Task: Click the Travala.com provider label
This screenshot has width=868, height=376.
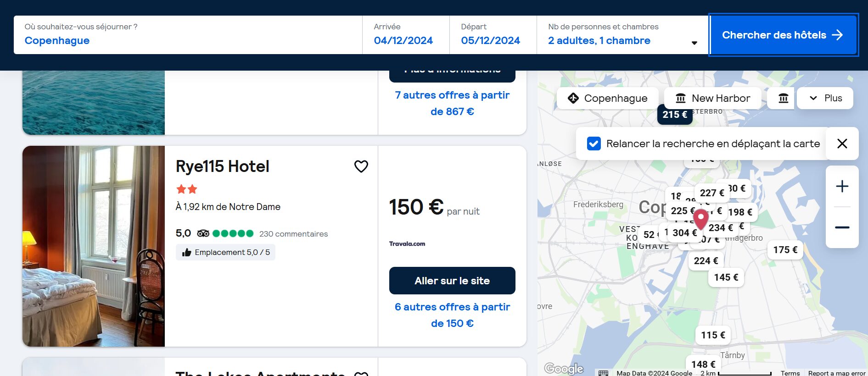Action: pyautogui.click(x=407, y=244)
